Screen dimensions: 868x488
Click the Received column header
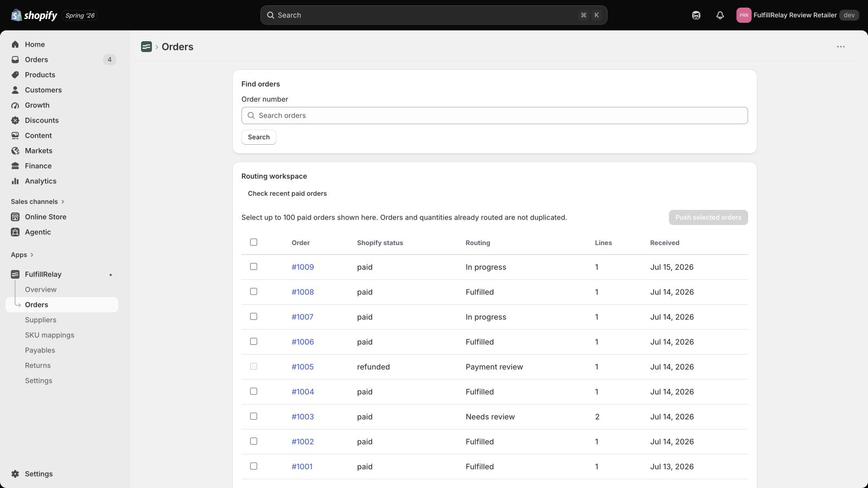(x=665, y=243)
